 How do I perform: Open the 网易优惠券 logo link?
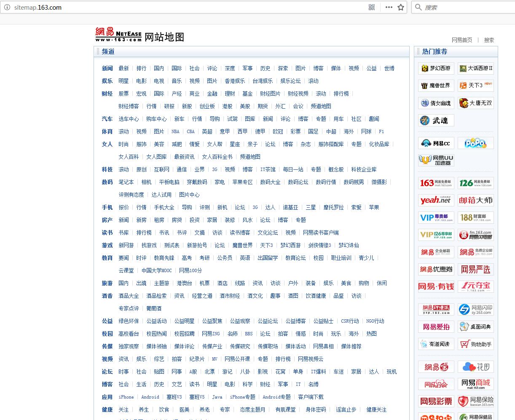coord(436,270)
